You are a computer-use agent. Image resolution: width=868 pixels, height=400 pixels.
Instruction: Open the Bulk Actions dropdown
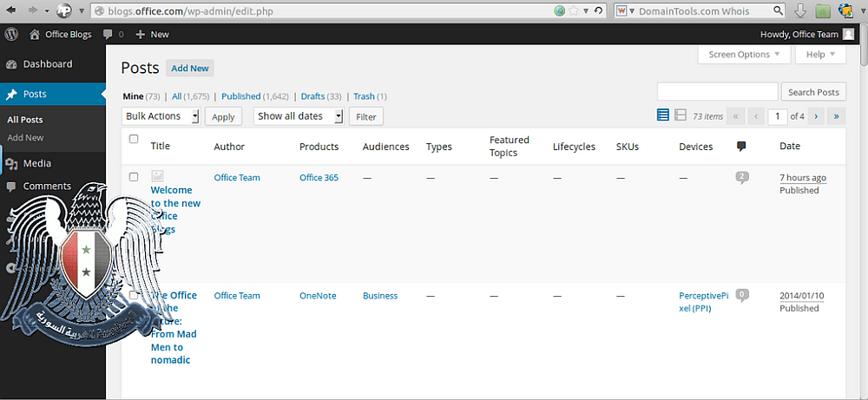pyautogui.click(x=161, y=116)
